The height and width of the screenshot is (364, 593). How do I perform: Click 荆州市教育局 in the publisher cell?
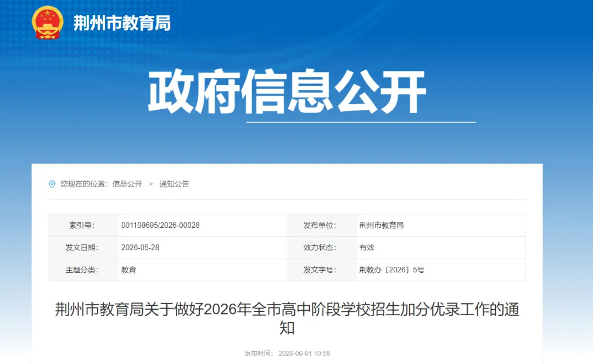381,225
